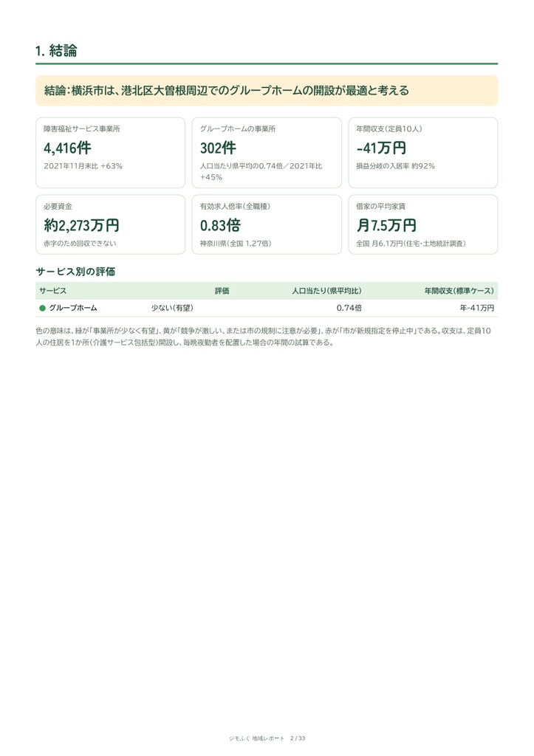Click the text '神奈川県（全国 1.27倍）'
The image size is (534, 756).
point(236,244)
